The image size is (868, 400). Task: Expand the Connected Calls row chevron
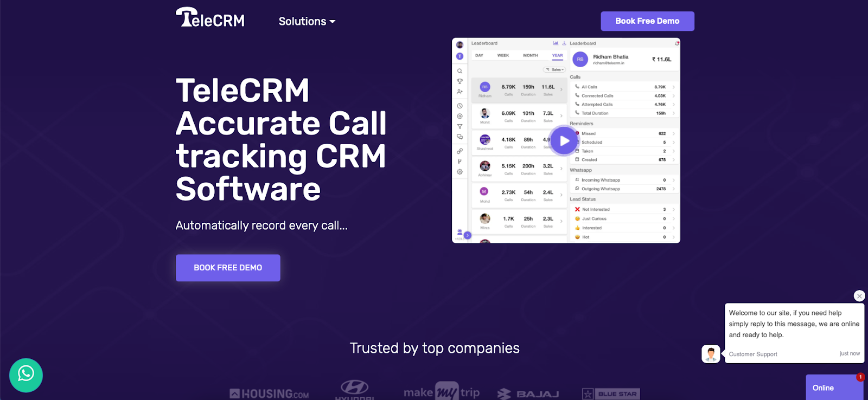tap(674, 96)
